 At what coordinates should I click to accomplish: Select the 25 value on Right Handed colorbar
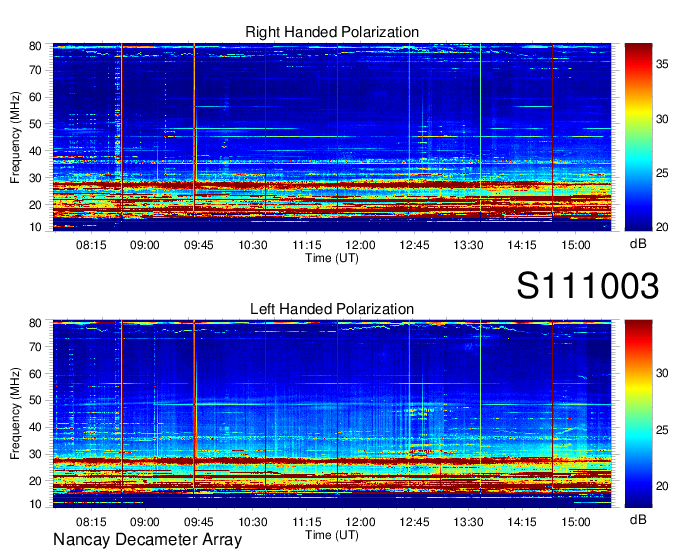662,173
